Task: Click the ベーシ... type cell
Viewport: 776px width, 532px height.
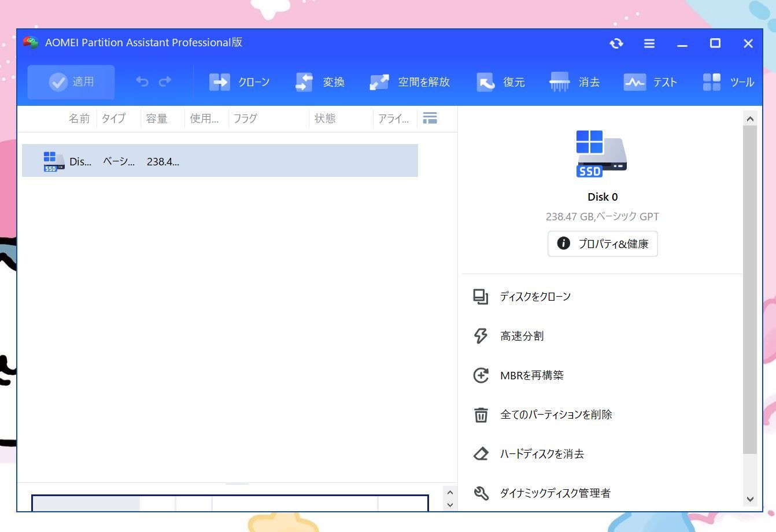Action: (x=119, y=162)
